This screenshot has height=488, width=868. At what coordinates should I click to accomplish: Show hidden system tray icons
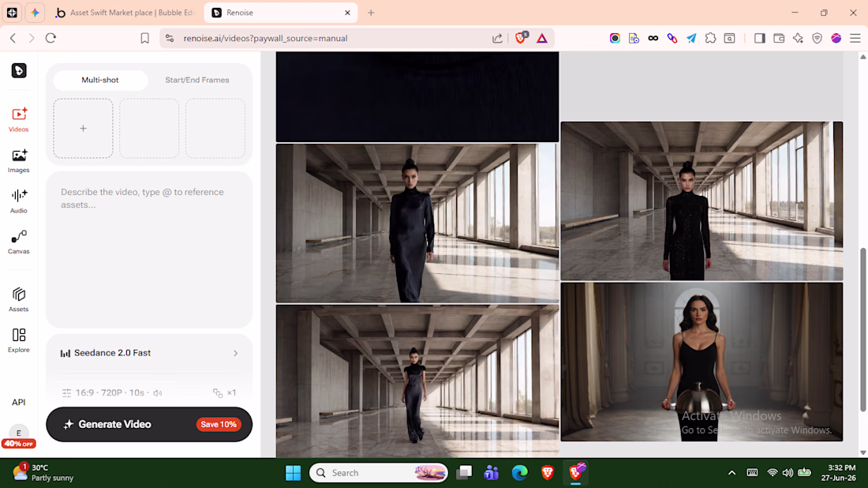coord(731,473)
